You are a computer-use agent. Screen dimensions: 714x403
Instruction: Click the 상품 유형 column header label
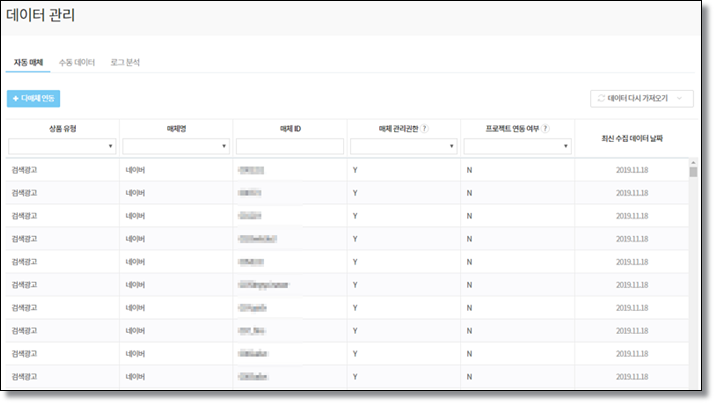(x=62, y=129)
